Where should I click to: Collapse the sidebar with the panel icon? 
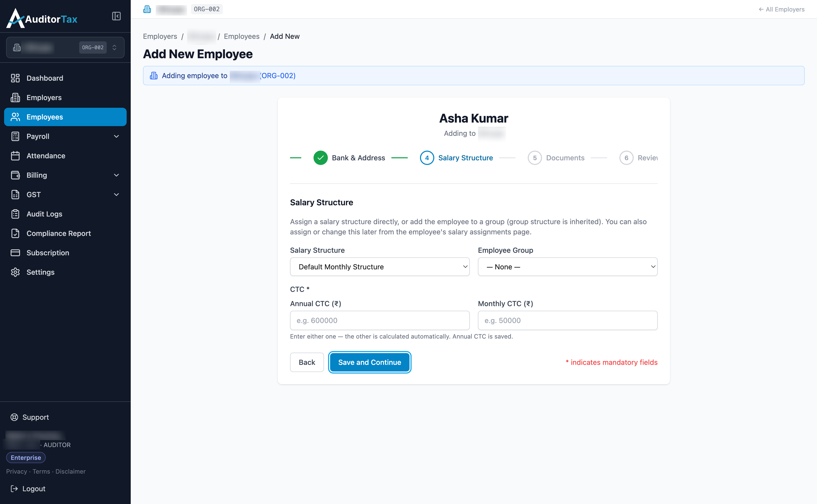pos(116,16)
